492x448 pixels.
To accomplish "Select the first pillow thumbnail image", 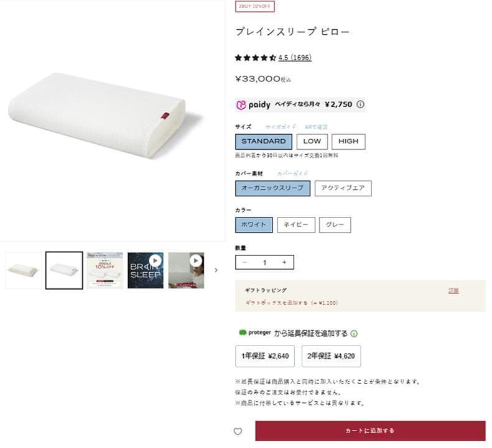I will [24, 270].
